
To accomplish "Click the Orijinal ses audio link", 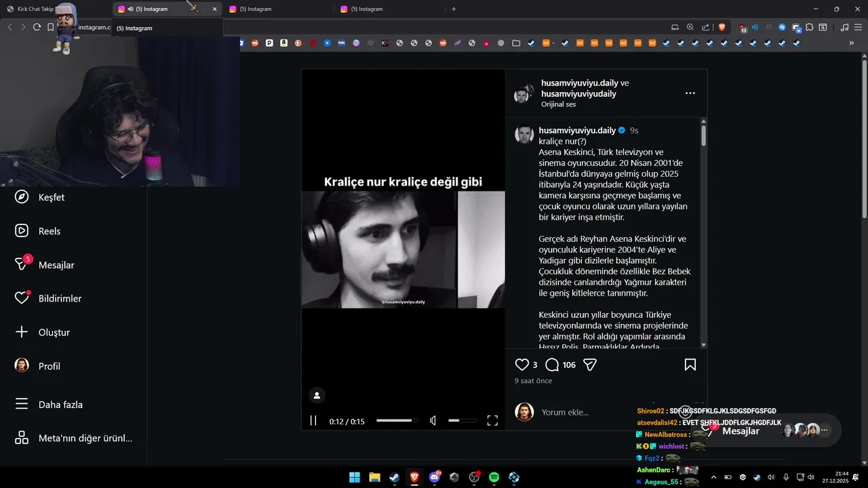I will (558, 104).
